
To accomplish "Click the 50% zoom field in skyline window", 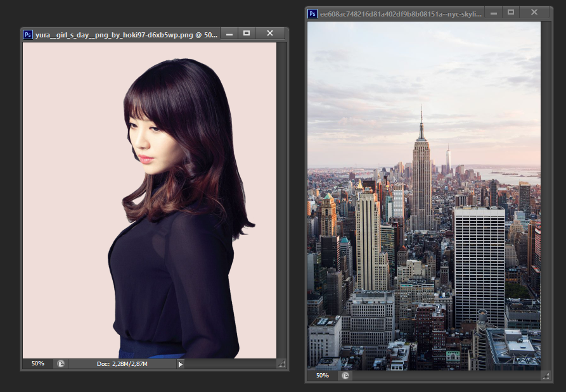I will 323,376.
